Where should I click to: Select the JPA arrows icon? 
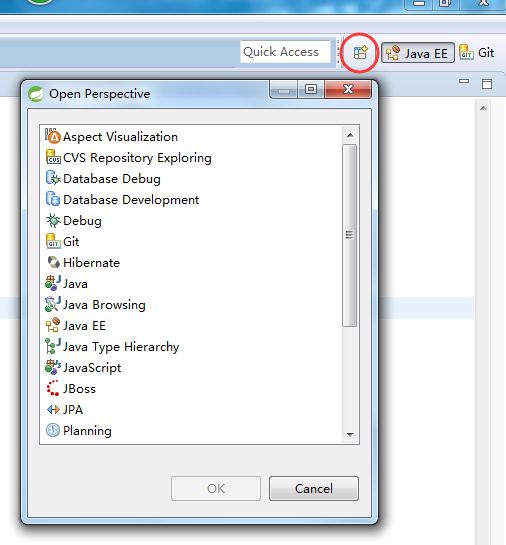pos(53,409)
